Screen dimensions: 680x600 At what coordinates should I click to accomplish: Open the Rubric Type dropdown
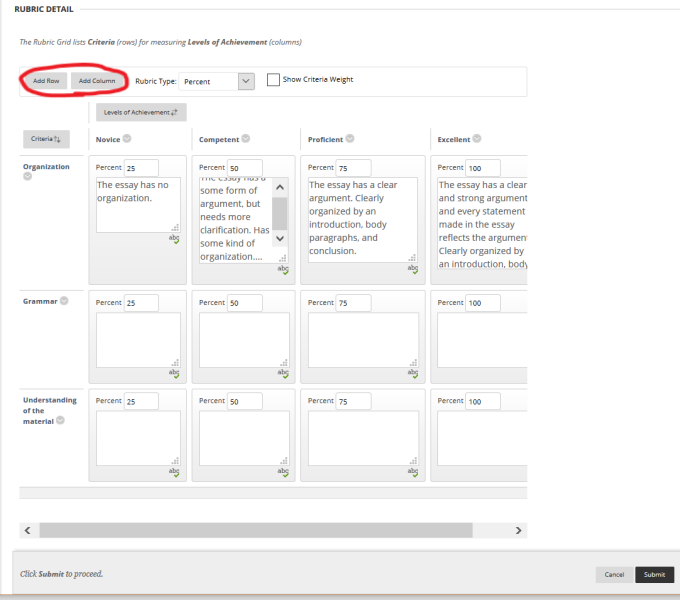pyautogui.click(x=222, y=81)
